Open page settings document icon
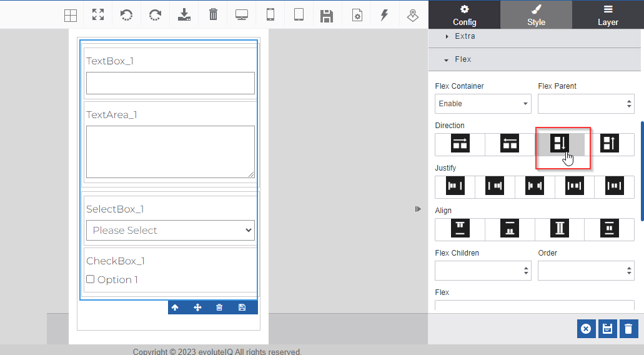Image resolution: width=644 pixels, height=355 pixels. coord(357,15)
